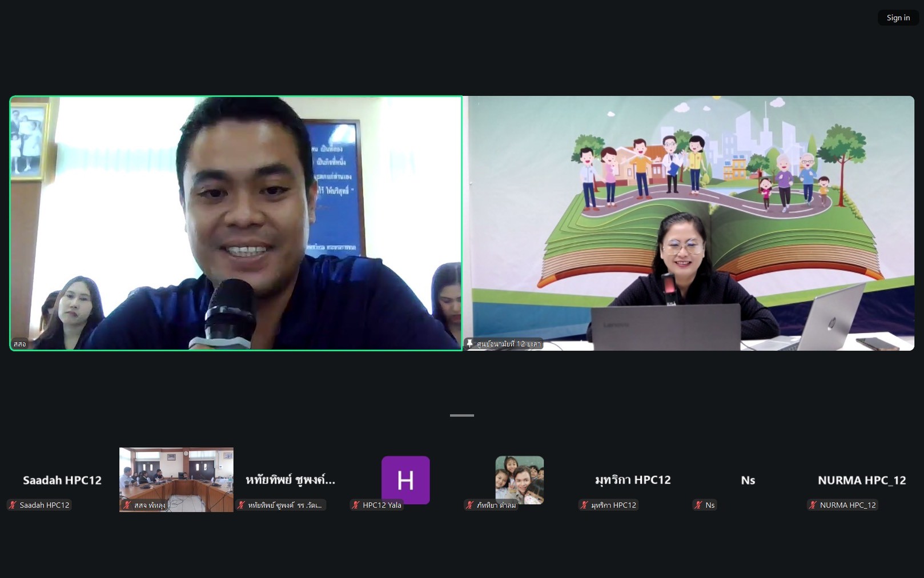This screenshot has height=578, width=924.
Task: Click muted mic icon for ภัทธิยา ดำลม
Action: click(469, 505)
